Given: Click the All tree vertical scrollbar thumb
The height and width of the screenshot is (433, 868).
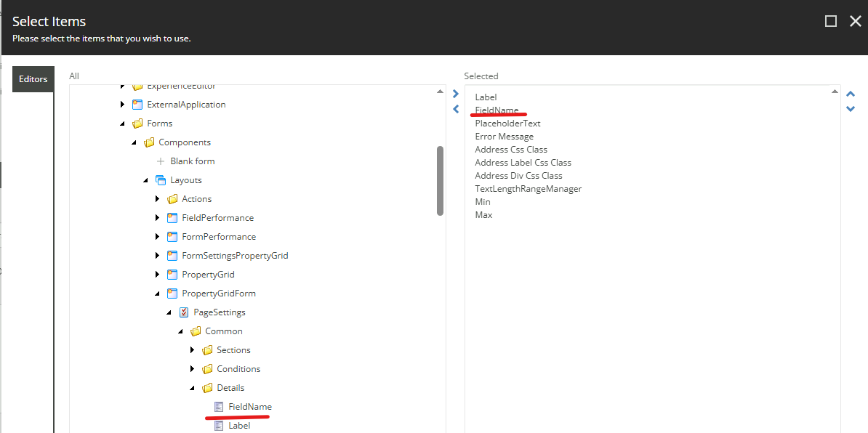Looking at the screenshot, I should pyautogui.click(x=440, y=180).
